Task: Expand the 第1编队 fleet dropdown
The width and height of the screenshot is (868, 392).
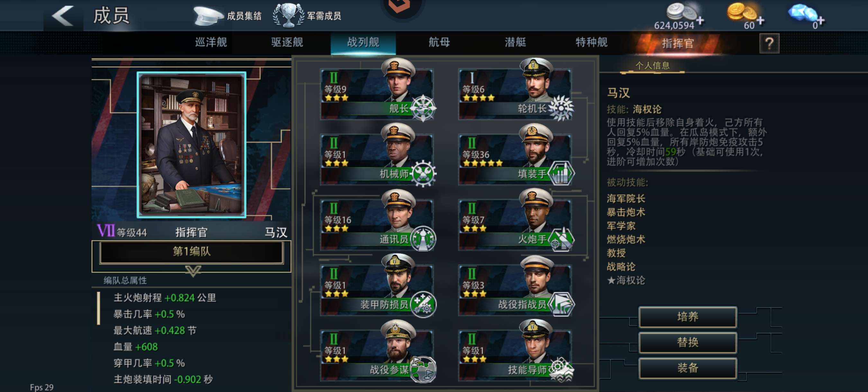Action: coord(191,251)
